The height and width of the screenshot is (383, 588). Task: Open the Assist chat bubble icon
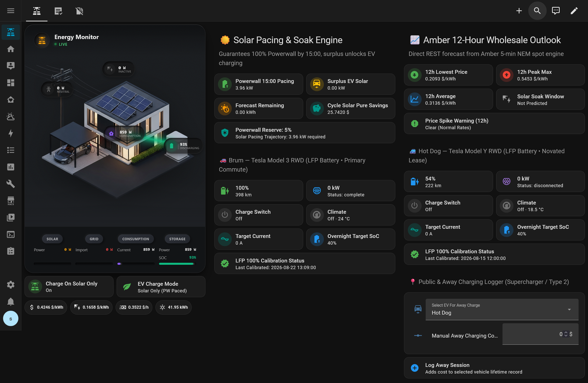[556, 11]
